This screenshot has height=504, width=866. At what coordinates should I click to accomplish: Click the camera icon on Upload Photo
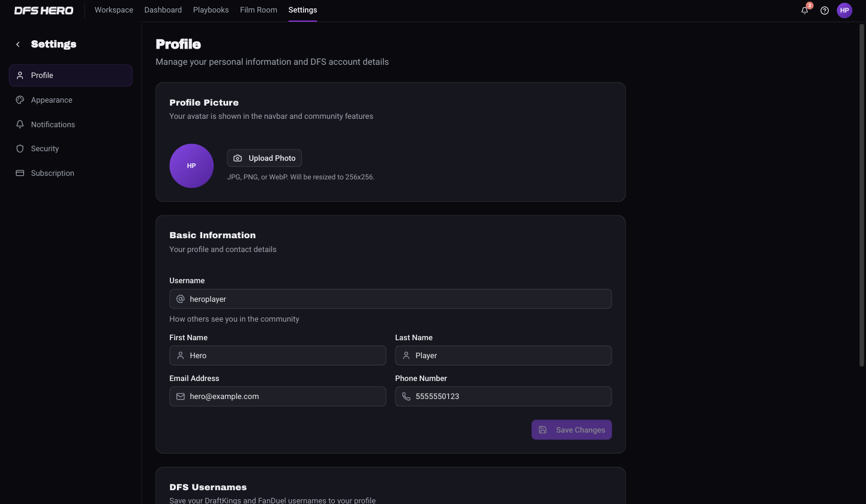pyautogui.click(x=238, y=158)
